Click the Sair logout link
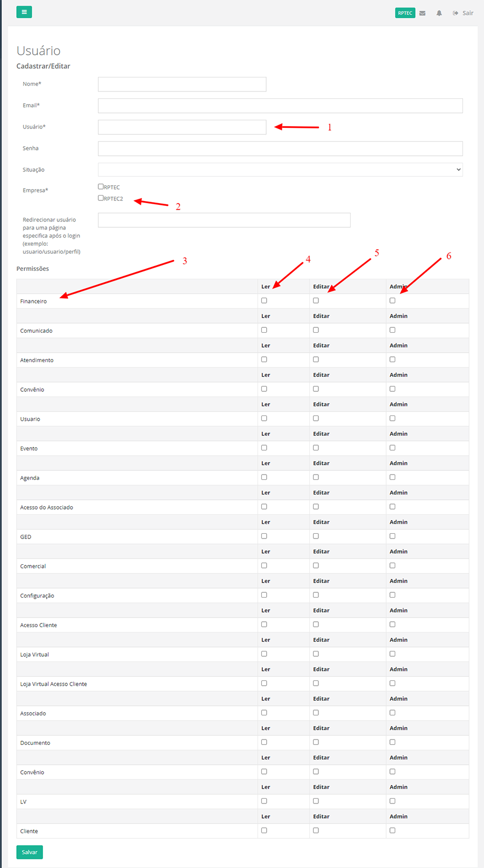484x868 pixels. [x=463, y=13]
